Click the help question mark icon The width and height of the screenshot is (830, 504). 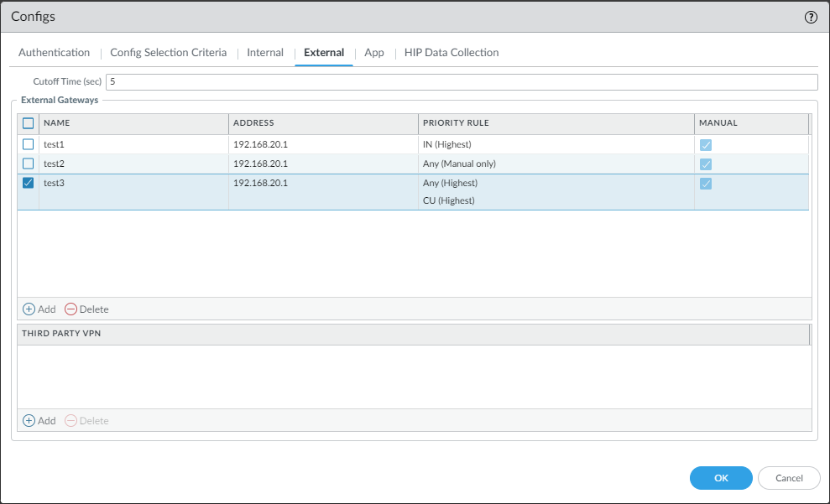pos(811,17)
